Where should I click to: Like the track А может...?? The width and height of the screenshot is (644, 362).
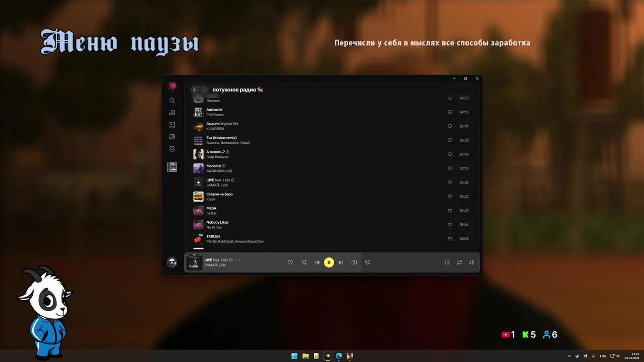[450, 154]
